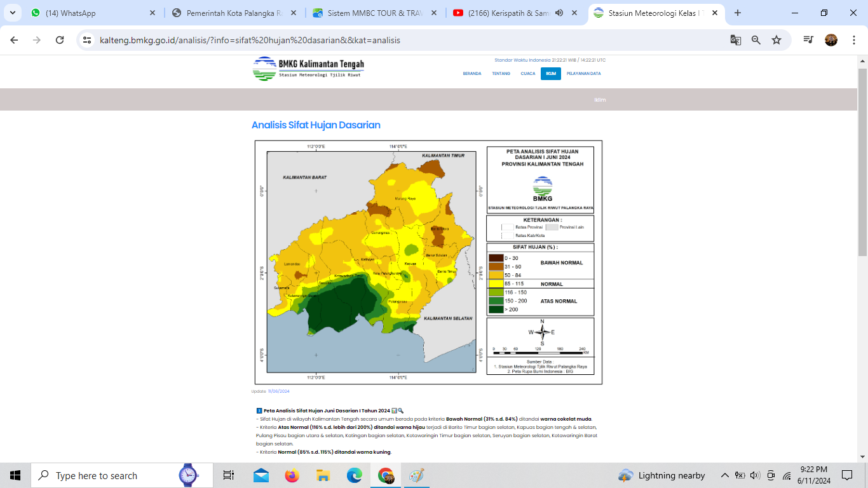The image size is (868, 488).
Task: Click the scrollbar up arrow
Action: [862, 61]
